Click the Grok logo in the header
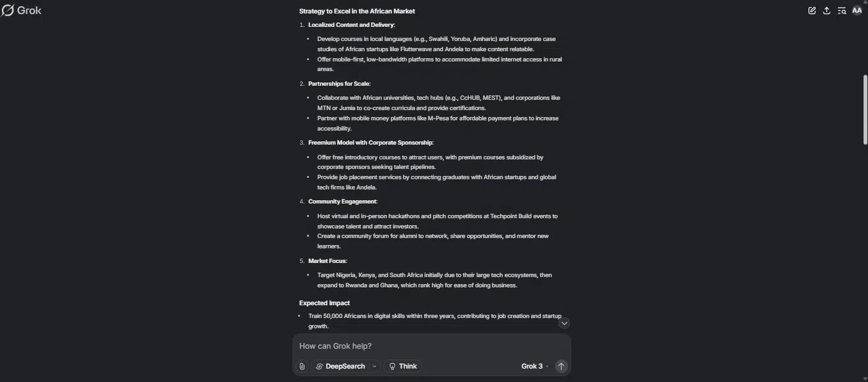The image size is (868, 382). [x=22, y=10]
